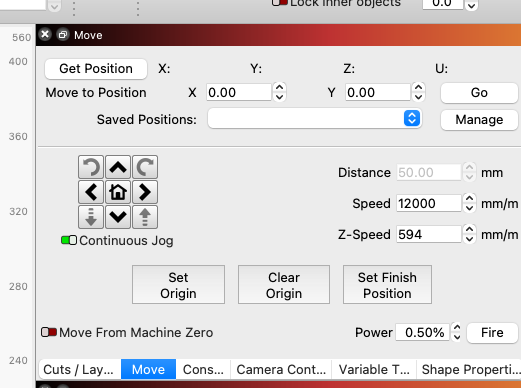Jog the laser up with the up arrow
521x388 pixels.
118,167
